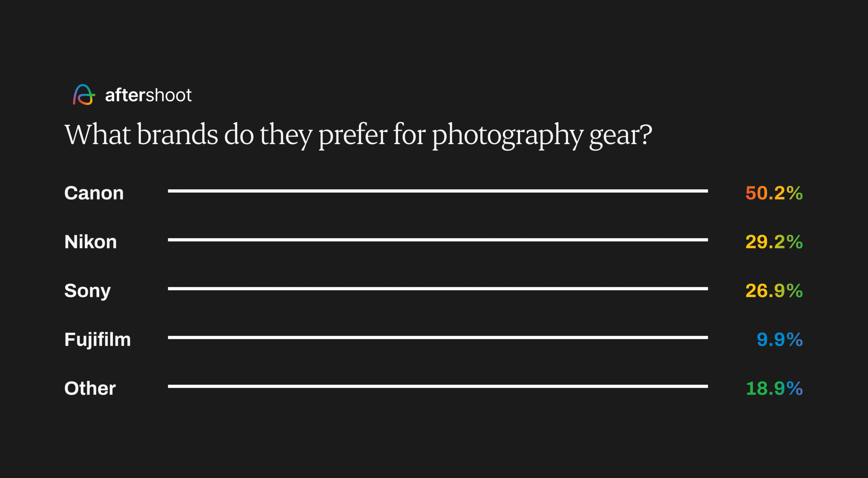Click the 18.9% Other percentage value
The height and width of the screenshot is (478, 868).
774,388
